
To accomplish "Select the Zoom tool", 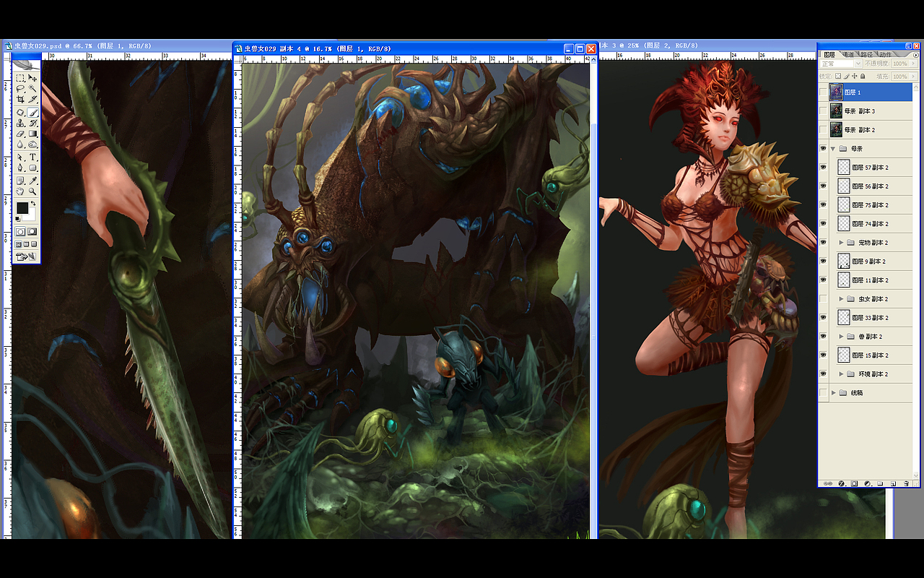I will [32, 191].
